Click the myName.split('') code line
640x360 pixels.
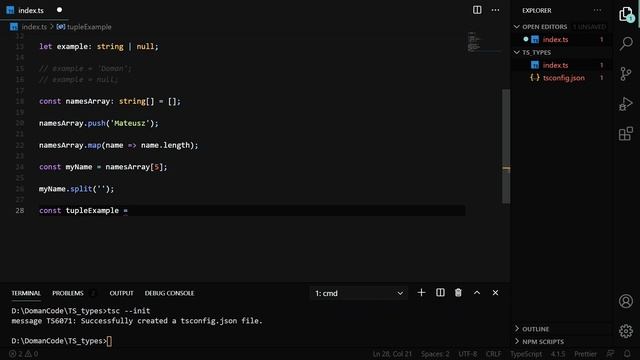[76, 189]
